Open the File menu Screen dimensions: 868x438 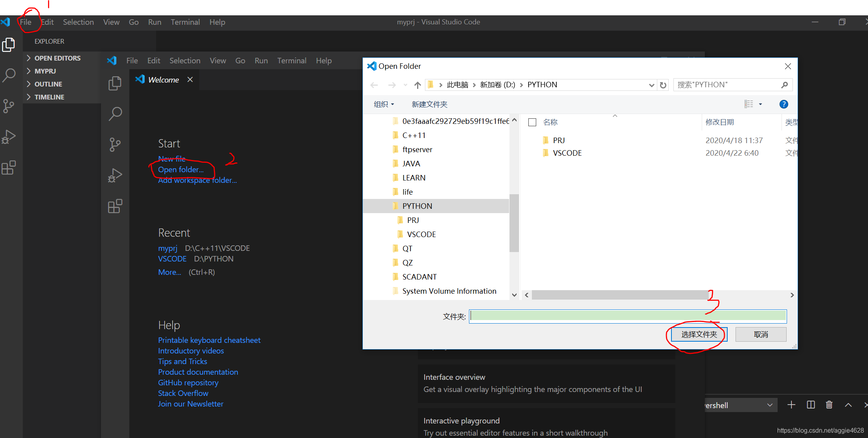pyautogui.click(x=26, y=22)
